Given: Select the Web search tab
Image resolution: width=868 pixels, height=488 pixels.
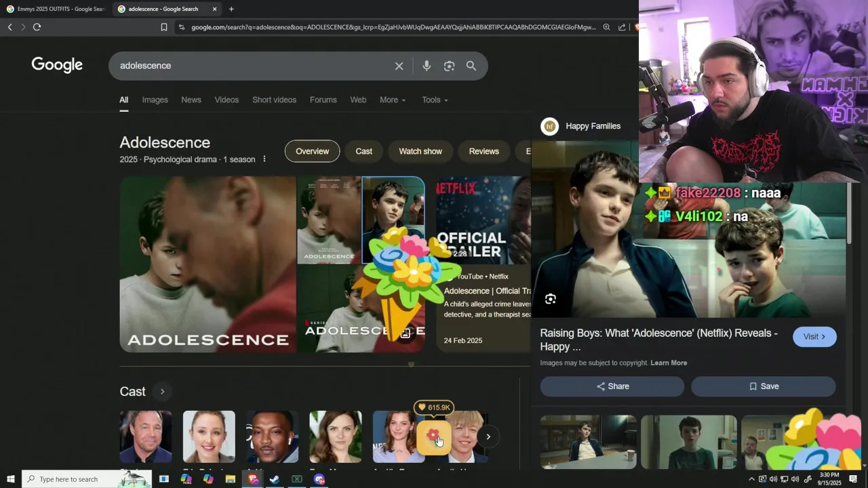Looking at the screenshot, I should [358, 100].
